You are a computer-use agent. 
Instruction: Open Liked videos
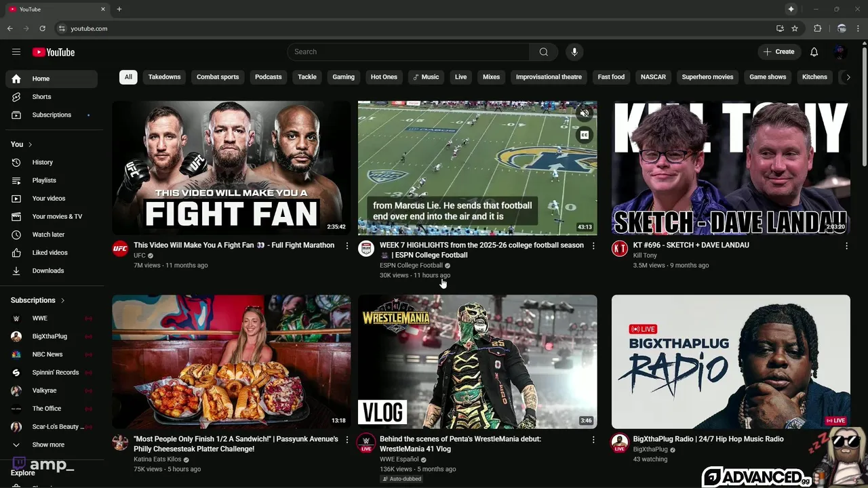[52, 253]
